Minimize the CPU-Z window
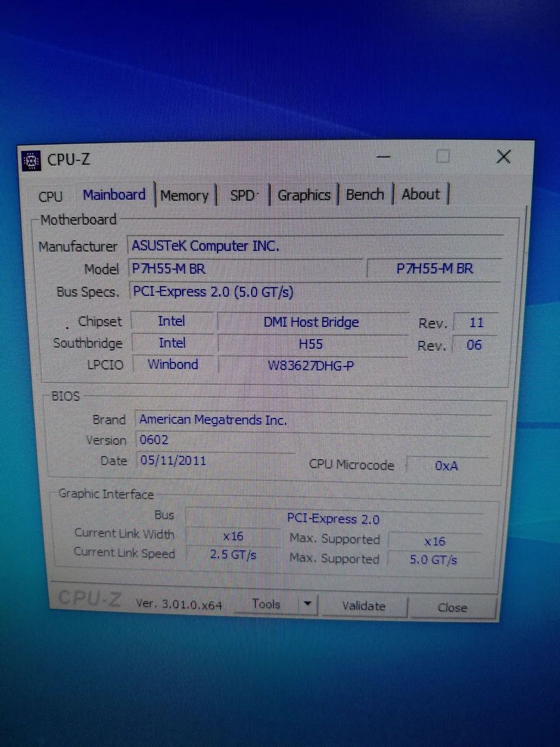 click(x=383, y=156)
